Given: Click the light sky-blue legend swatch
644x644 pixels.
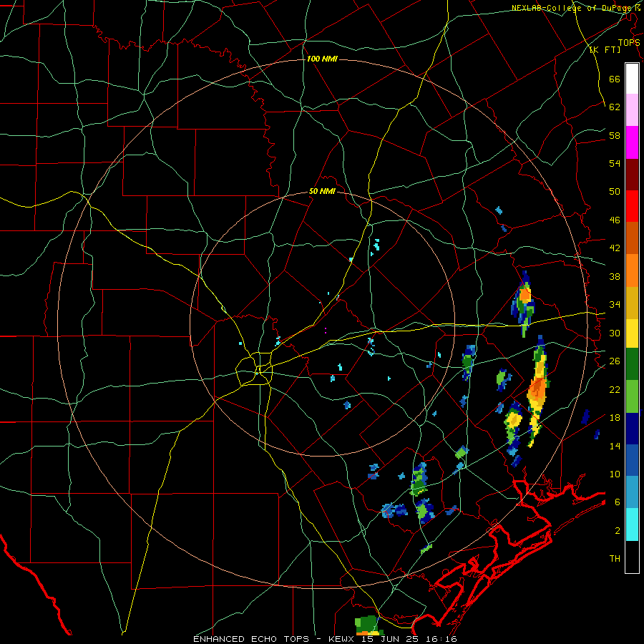Looking at the screenshot, I should point(632,492).
